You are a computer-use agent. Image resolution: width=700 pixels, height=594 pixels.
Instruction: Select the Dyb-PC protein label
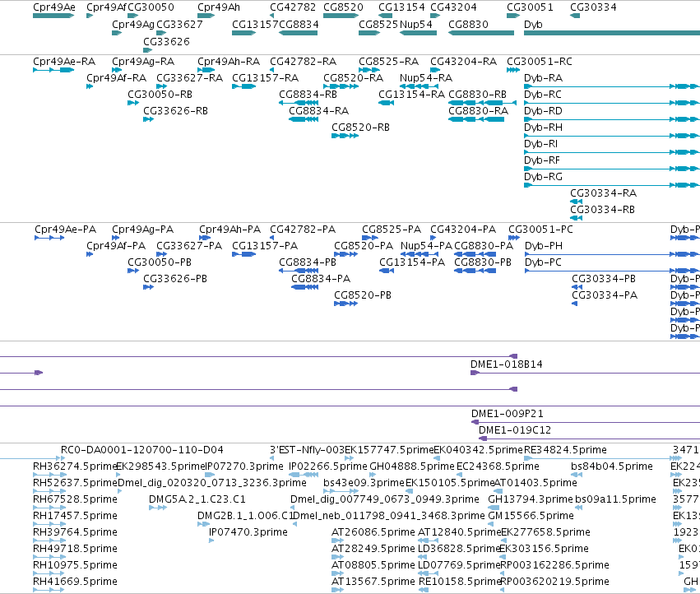543,262
